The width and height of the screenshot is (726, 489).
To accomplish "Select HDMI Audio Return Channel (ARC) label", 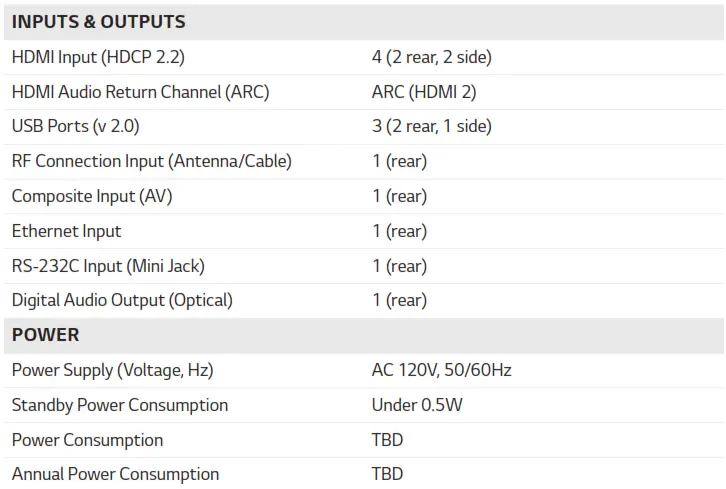I will click(x=140, y=92).
